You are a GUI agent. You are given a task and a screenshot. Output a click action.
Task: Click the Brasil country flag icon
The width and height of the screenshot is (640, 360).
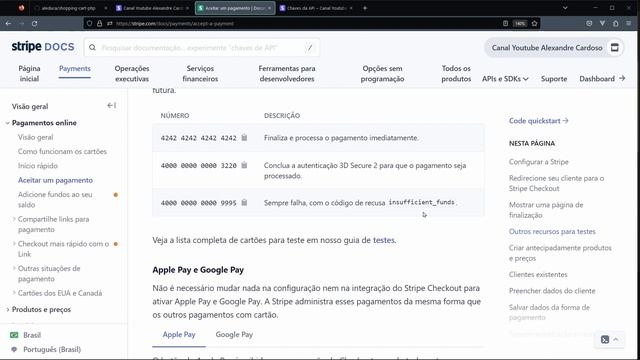14,335
